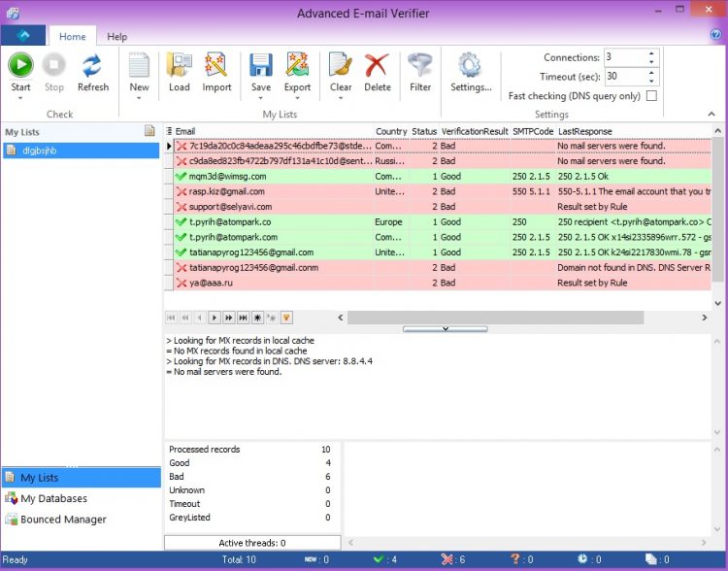Image resolution: width=728 pixels, height=571 pixels.
Task: Click the timeout clock status icon
Action: click(x=582, y=559)
